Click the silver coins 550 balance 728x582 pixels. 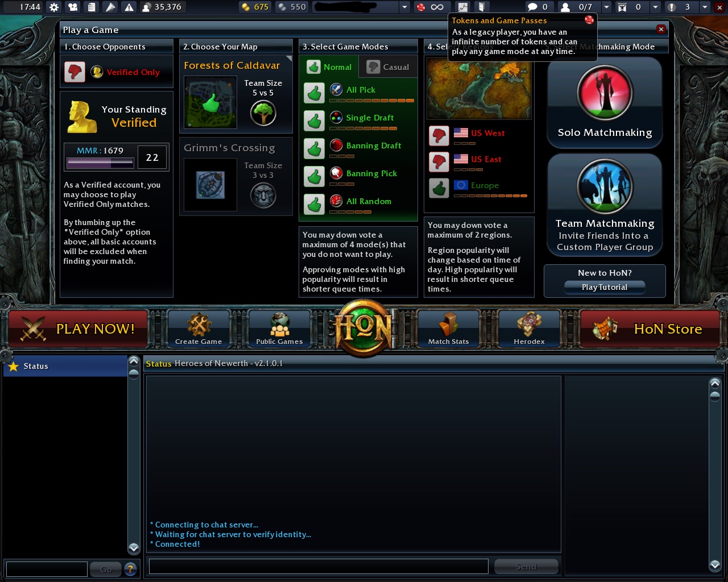[x=291, y=7]
